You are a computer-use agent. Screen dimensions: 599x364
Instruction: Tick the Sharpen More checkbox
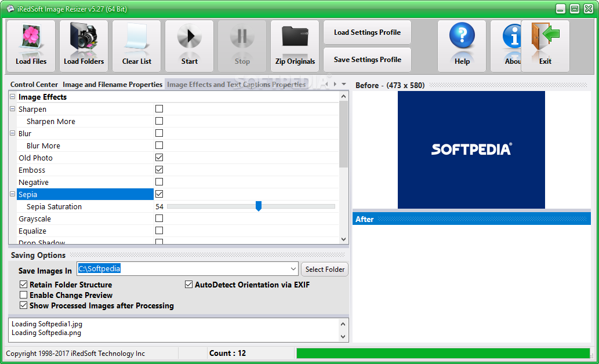click(x=159, y=121)
